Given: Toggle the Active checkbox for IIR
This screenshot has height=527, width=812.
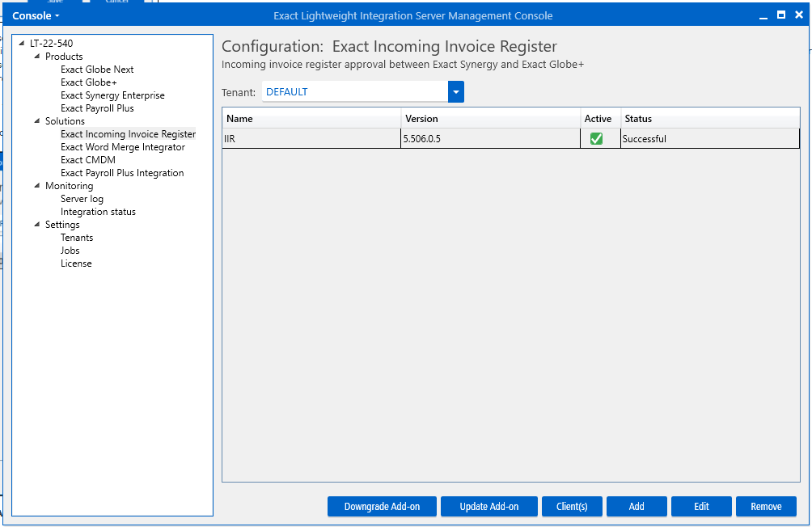Looking at the screenshot, I should [596, 139].
